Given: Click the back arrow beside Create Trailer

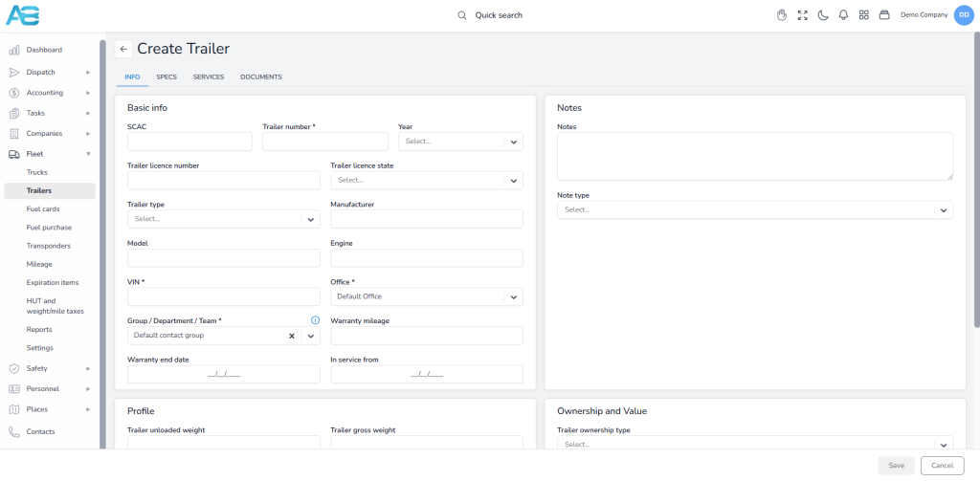Looking at the screenshot, I should (x=123, y=49).
